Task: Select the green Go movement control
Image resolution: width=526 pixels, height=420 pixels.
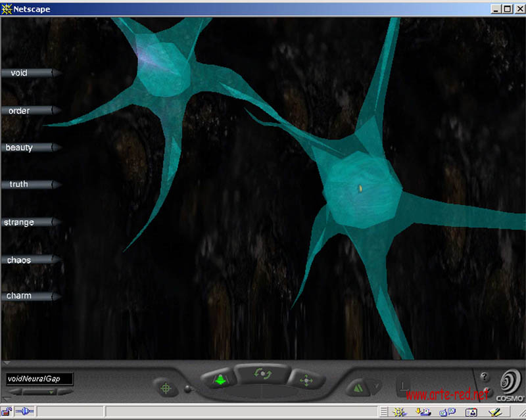Action: [220, 379]
